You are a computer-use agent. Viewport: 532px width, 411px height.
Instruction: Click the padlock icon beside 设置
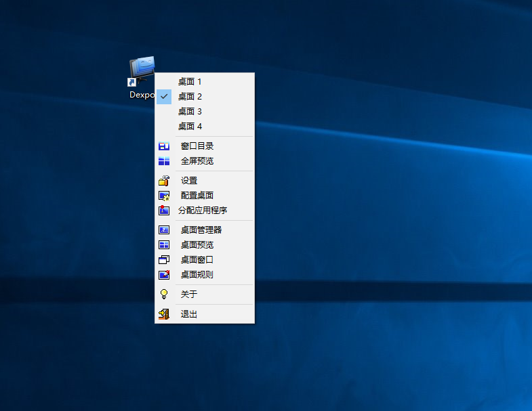164,181
